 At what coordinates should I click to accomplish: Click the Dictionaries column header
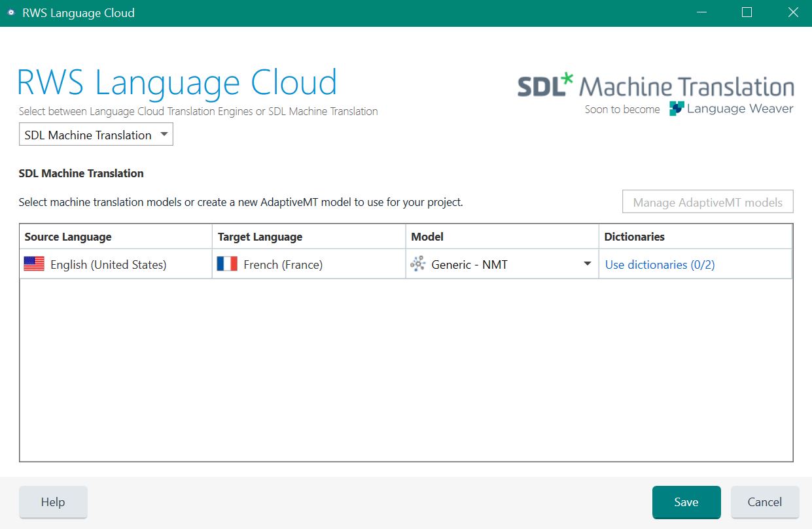[695, 237]
